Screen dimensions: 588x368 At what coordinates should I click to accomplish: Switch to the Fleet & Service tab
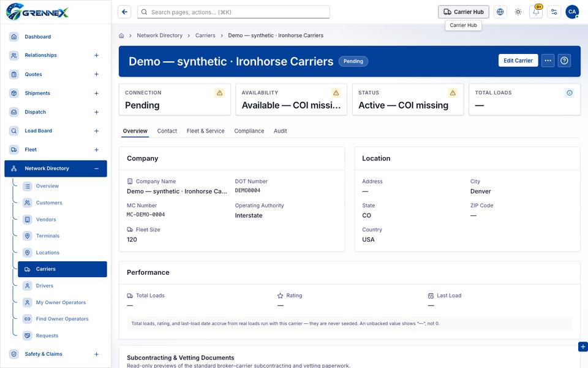(x=206, y=131)
